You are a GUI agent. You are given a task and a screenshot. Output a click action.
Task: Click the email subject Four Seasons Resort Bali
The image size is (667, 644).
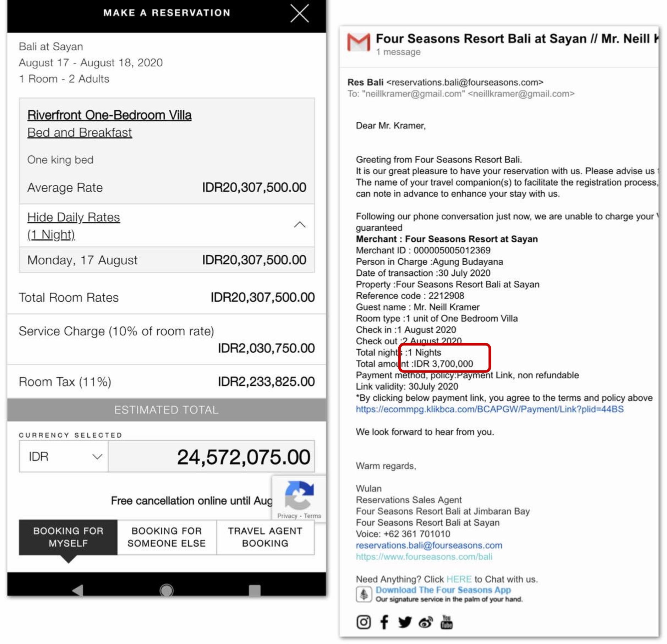pos(517,38)
